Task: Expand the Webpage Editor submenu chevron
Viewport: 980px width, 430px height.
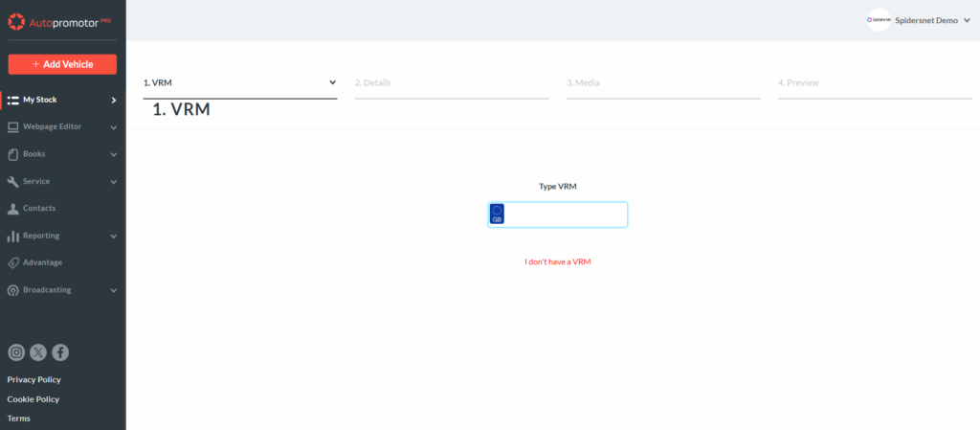Action: tap(113, 127)
